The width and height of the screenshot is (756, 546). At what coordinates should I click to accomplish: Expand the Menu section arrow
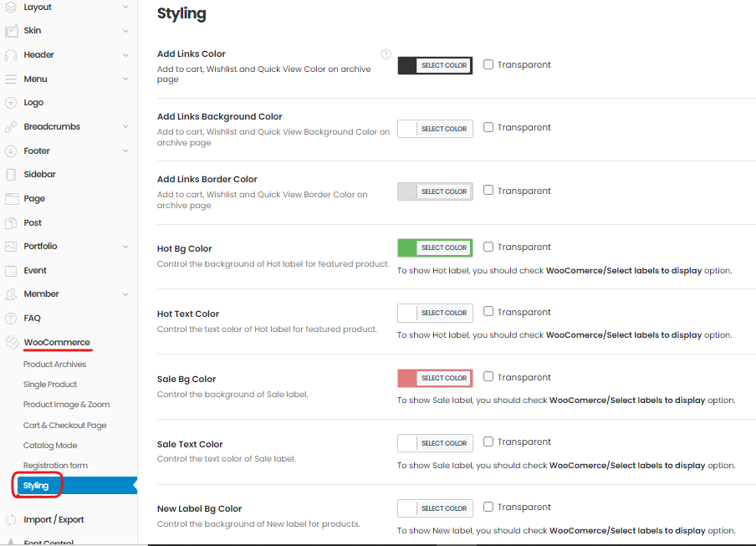point(125,79)
